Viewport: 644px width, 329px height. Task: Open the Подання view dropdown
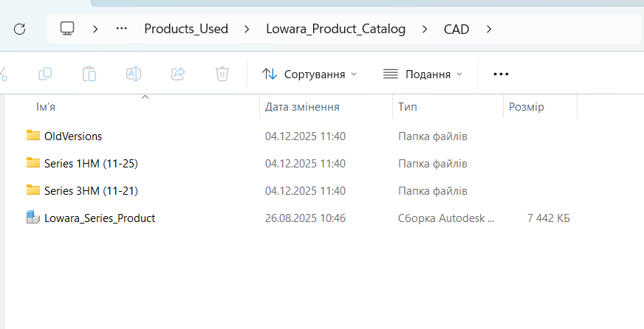pyautogui.click(x=423, y=75)
